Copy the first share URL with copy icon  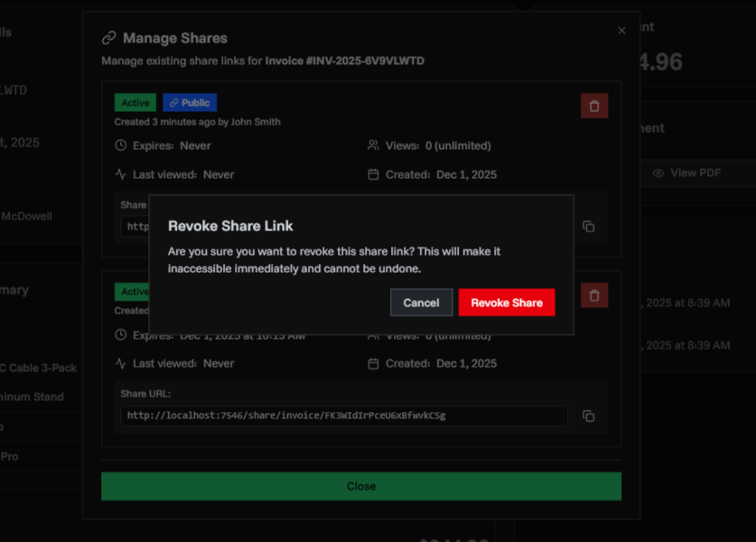(588, 227)
